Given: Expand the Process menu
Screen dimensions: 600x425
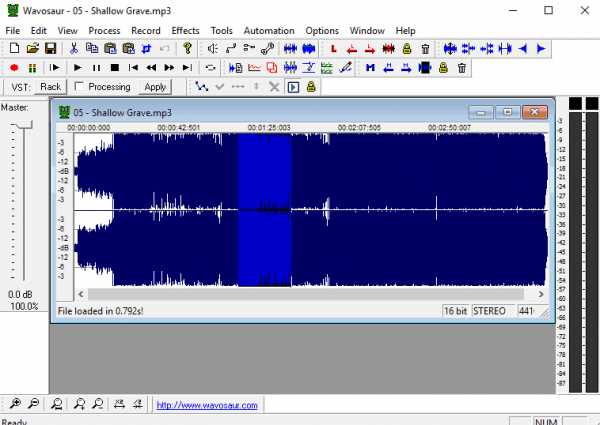Looking at the screenshot, I should click(104, 31).
